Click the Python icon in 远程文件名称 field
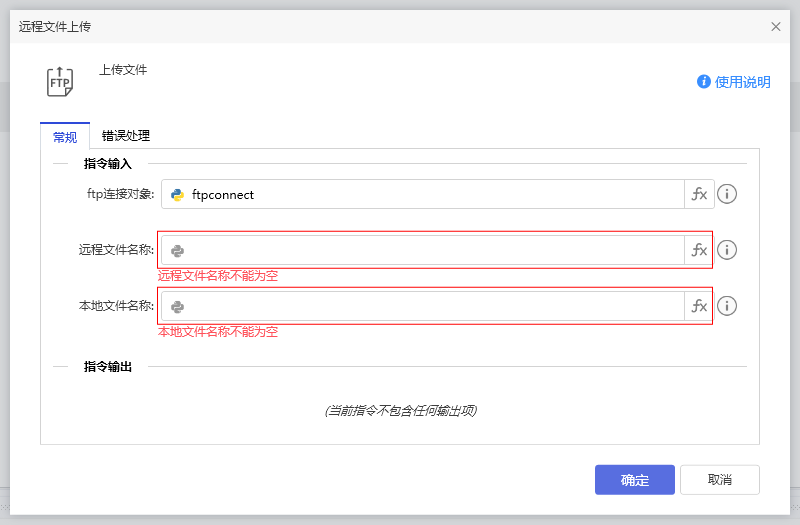Viewport: 800px width, 525px height. [178, 250]
